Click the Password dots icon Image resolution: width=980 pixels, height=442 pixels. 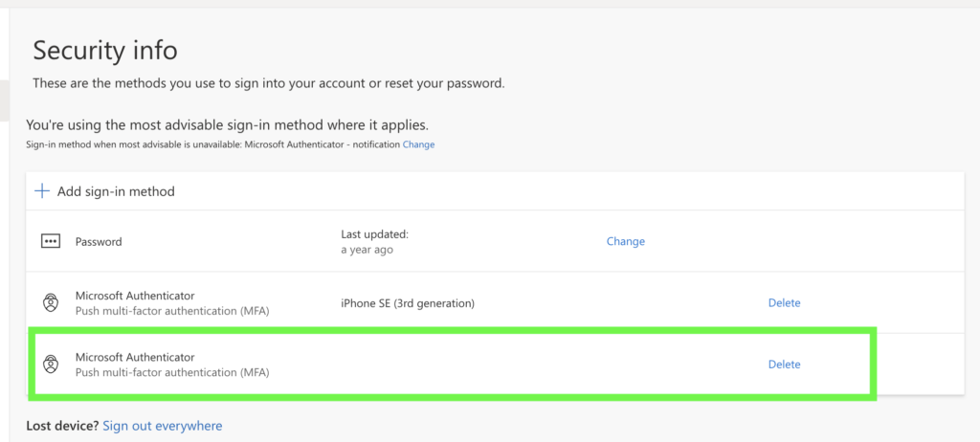51,241
